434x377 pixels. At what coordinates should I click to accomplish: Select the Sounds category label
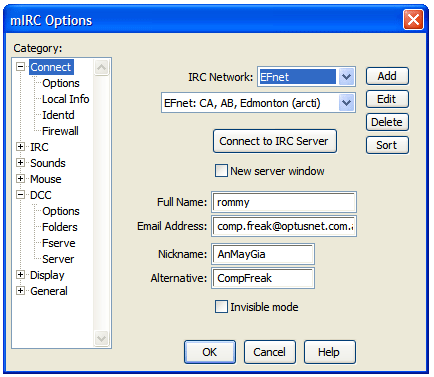pyautogui.click(x=48, y=163)
